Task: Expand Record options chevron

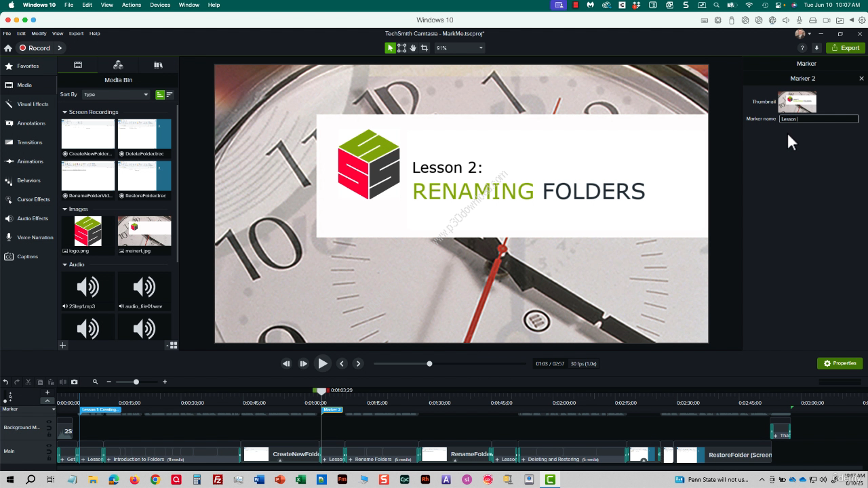Action: click(60, 48)
